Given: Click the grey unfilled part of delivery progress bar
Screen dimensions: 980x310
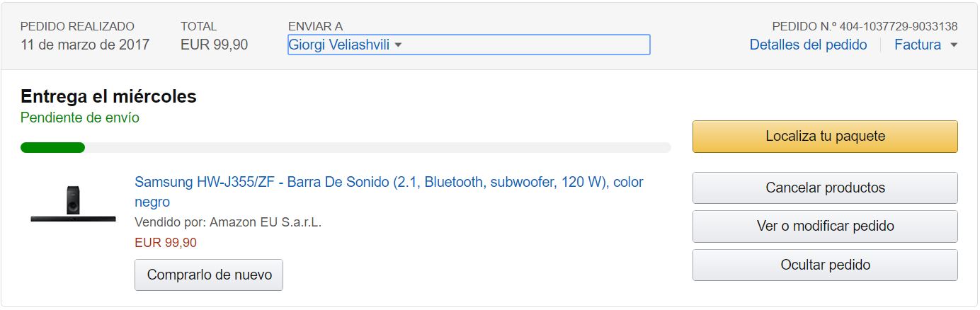Looking at the screenshot, I should [x=375, y=148].
